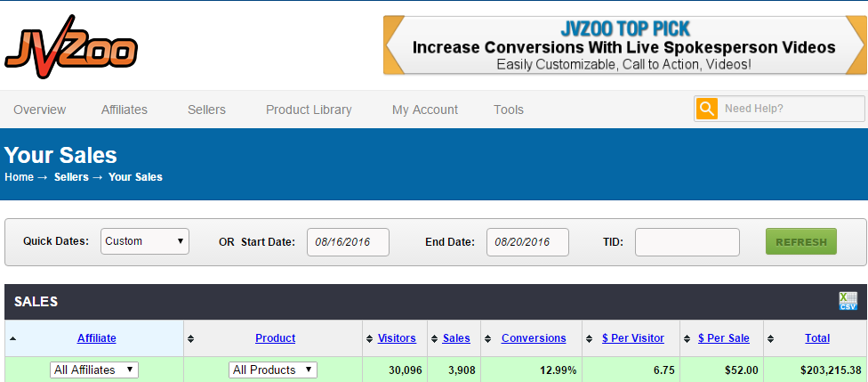Open the All Affiliates dropdown
The width and height of the screenshot is (868, 382).
coord(94,370)
